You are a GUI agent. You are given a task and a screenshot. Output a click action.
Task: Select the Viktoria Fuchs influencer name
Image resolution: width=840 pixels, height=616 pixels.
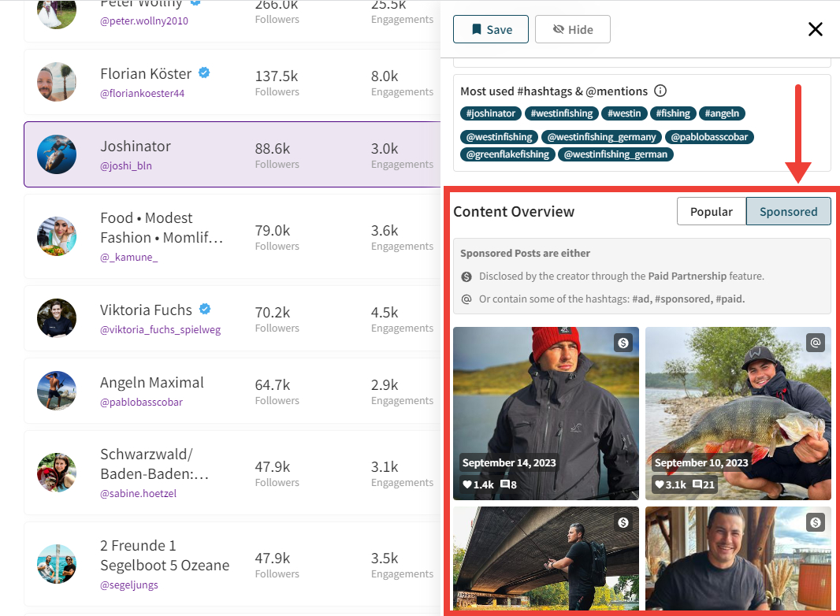coord(146,310)
